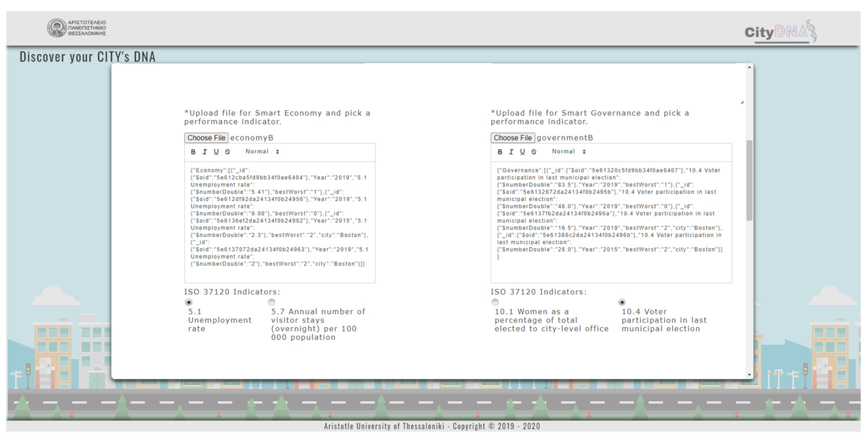The image size is (868, 440).
Task: Click the modal vertical scrollbar thumb
Action: pos(750,180)
